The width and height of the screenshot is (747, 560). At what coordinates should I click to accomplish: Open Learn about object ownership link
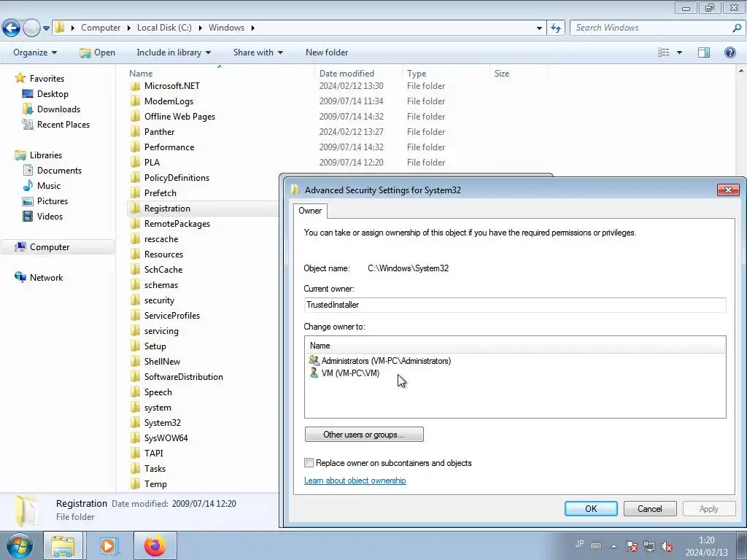coord(355,481)
